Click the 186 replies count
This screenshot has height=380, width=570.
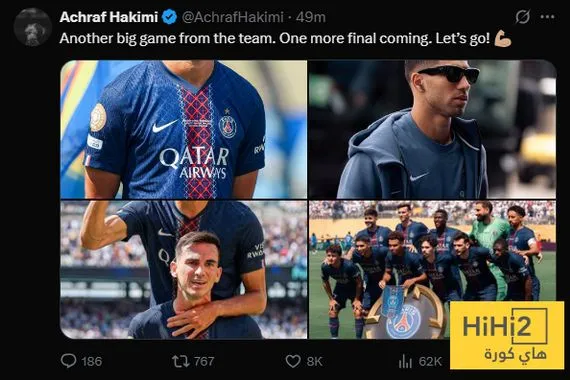tap(92, 361)
